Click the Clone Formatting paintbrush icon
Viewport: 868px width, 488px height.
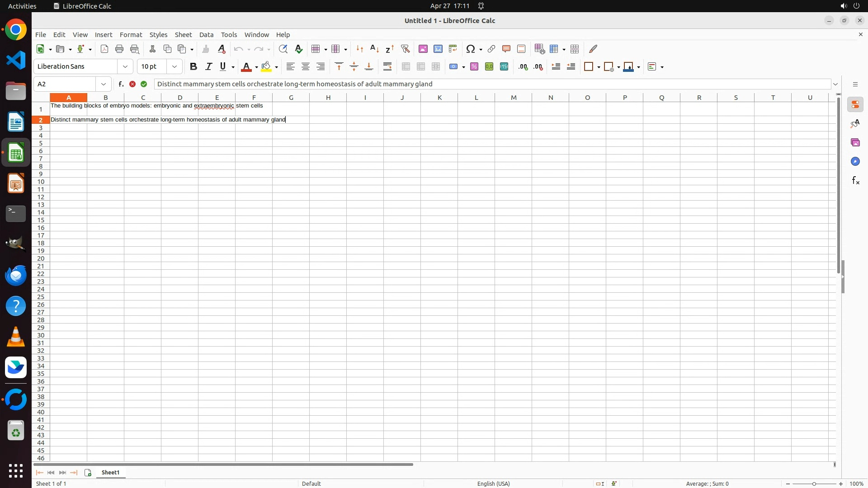pos(206,49)
